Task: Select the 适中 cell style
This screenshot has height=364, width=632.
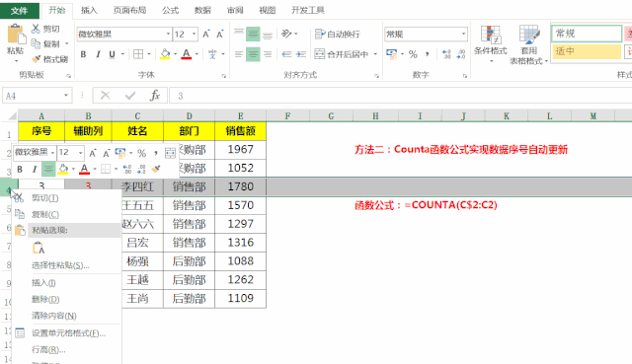Action: tap(587, 51)
